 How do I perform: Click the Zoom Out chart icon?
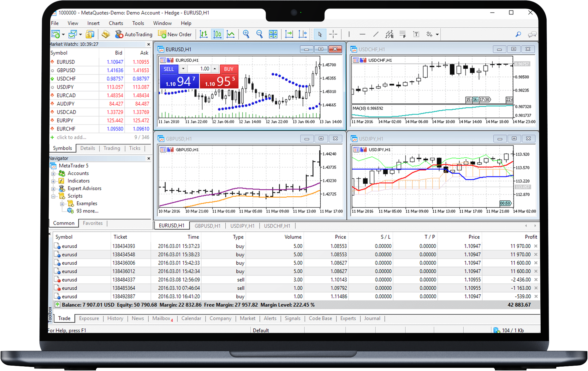[259, 34]
